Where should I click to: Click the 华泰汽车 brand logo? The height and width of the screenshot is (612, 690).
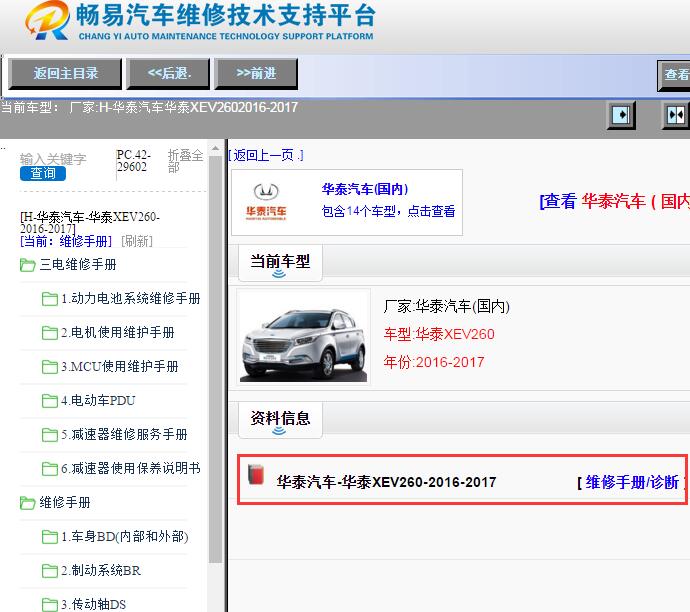266,202
